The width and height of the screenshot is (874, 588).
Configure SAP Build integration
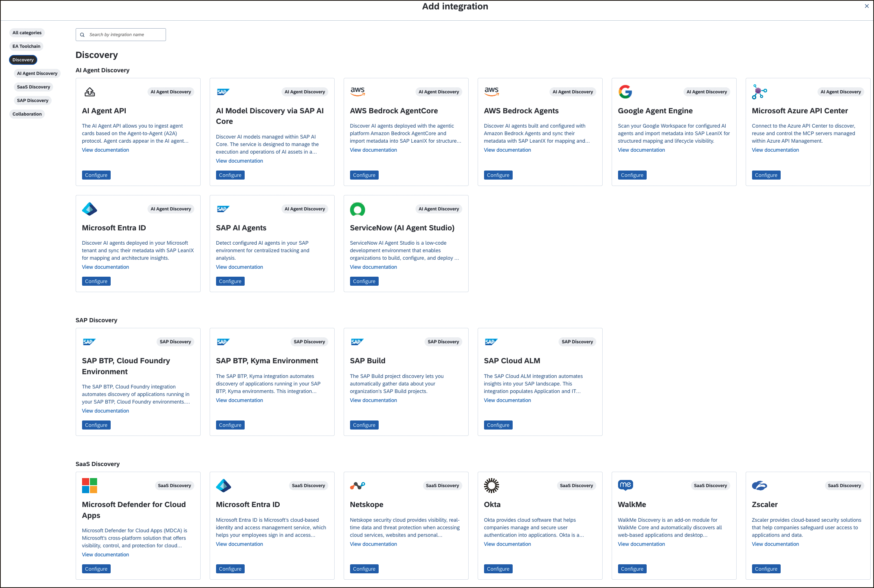pyautogui.click(x=364, y=425)
